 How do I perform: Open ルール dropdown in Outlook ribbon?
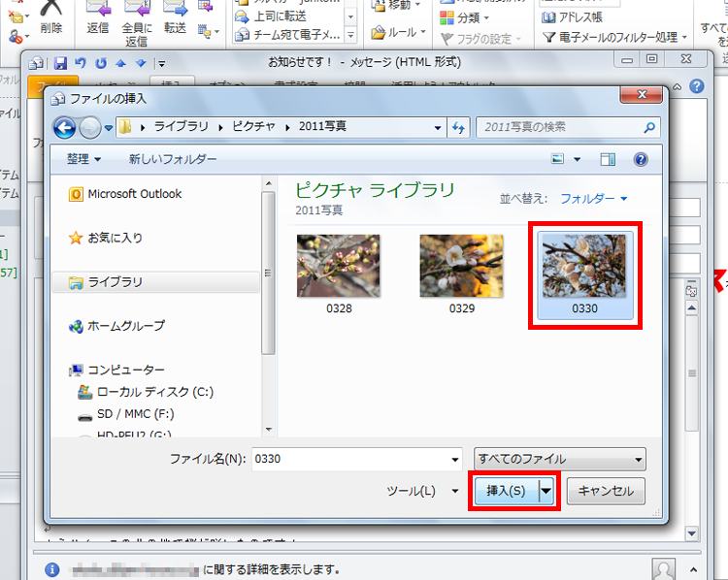click(x=398, y=32)
